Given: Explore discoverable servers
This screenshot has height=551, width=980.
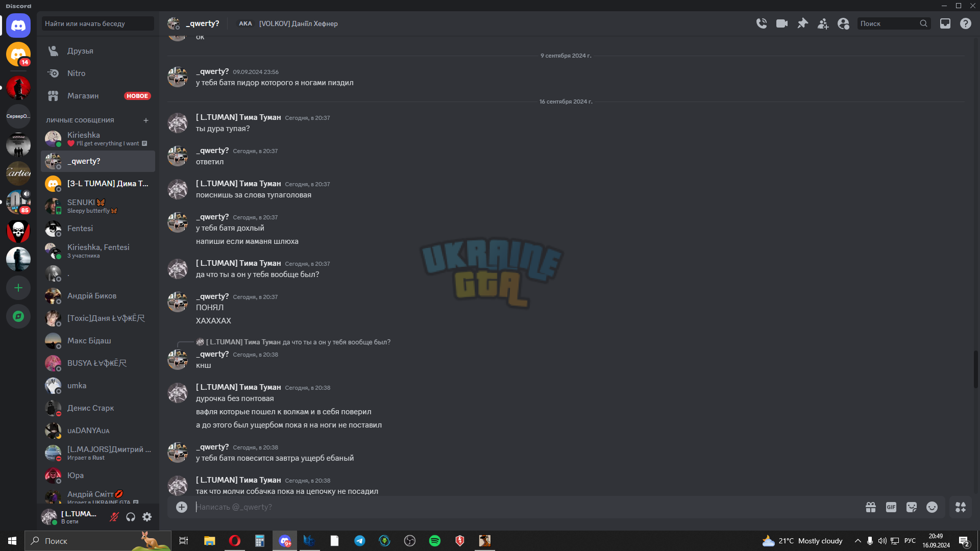Looking at the screenshot, I should point(18,316).
